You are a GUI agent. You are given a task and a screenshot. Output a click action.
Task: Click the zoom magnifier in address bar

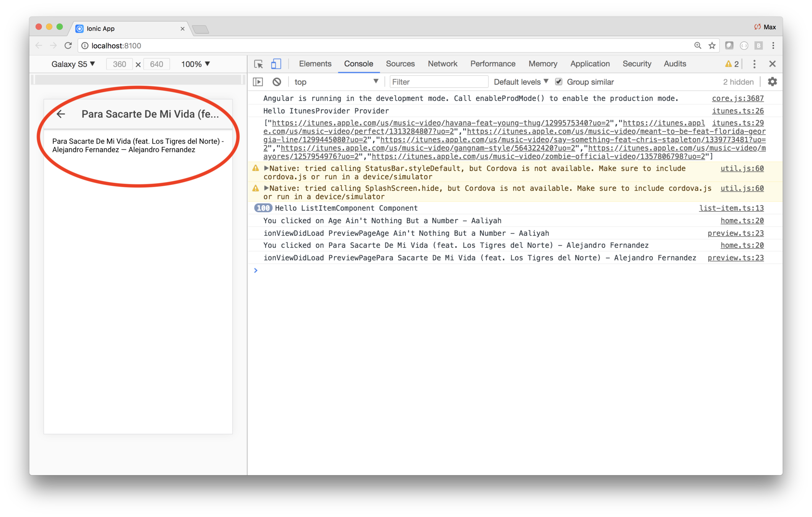pos(697,46)
